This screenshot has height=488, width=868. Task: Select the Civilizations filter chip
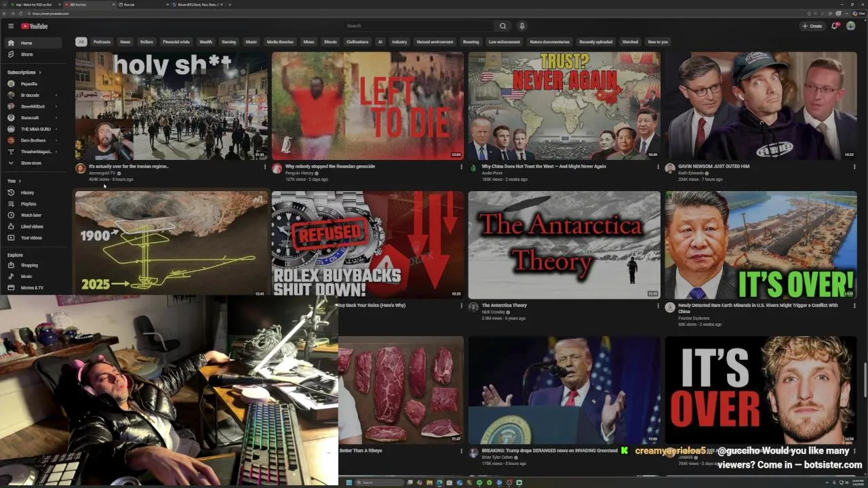[357, 42]
